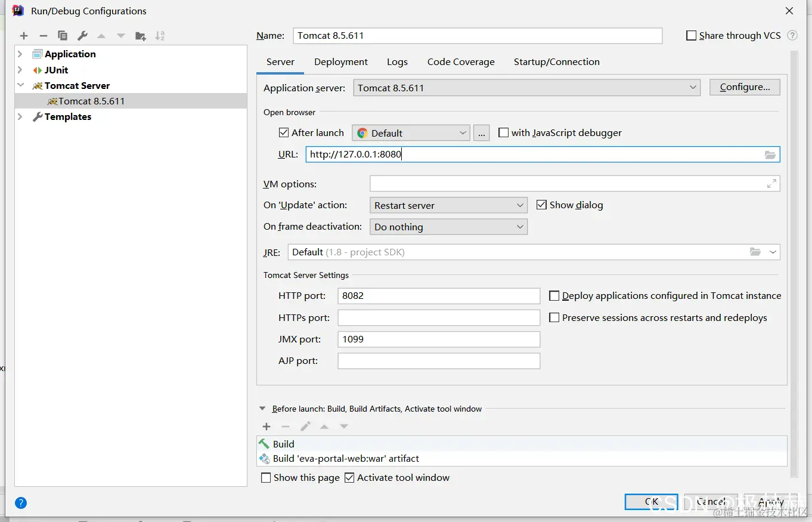The image size is (812, 522).
Task: Click the browser ellipsis button
Action: (482, 133)
